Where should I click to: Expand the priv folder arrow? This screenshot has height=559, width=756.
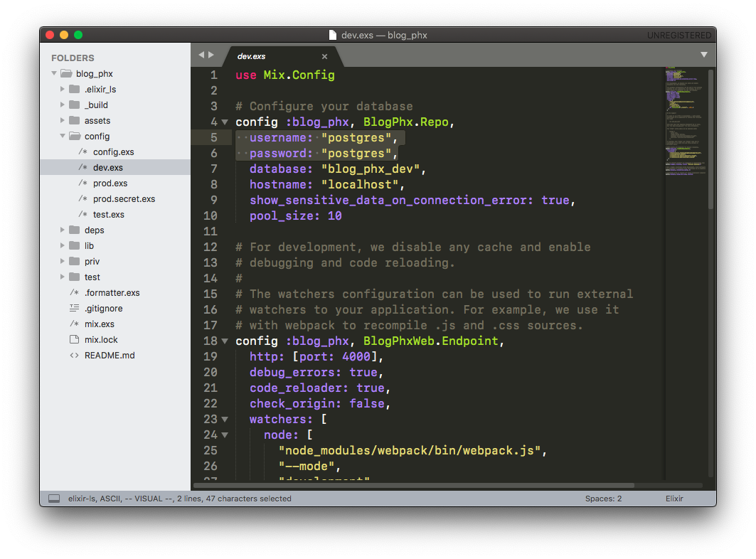coord(62,262)
